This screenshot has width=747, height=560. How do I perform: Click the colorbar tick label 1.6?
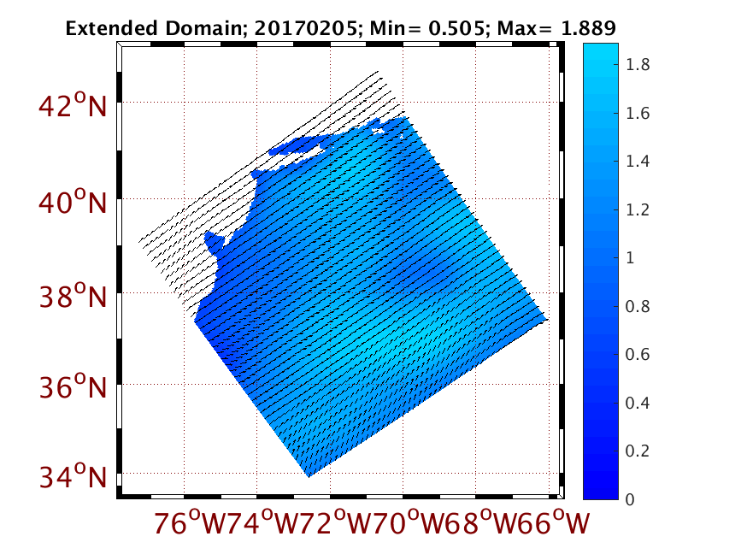[x=638, y=113]
